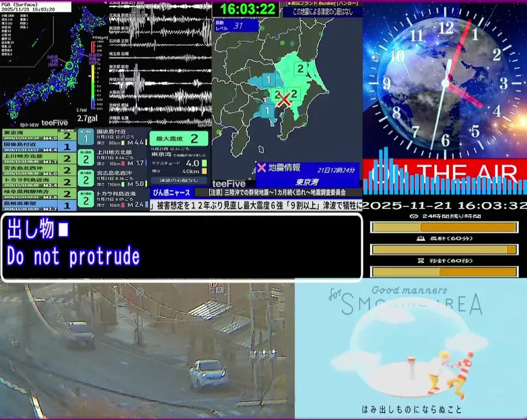
Task: Click the この地震による津波の心配はなし notice
Action: (x=322, y=12)
